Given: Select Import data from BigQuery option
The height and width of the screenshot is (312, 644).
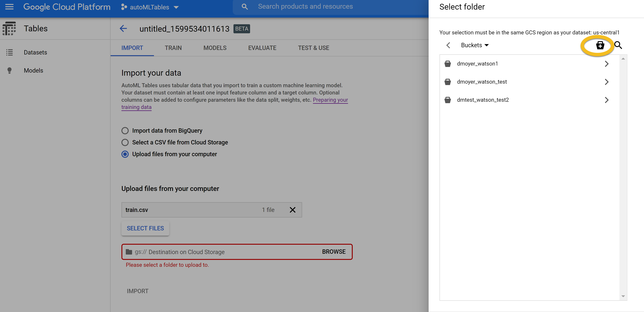Looking at the screenshot, I should point(125,131).
